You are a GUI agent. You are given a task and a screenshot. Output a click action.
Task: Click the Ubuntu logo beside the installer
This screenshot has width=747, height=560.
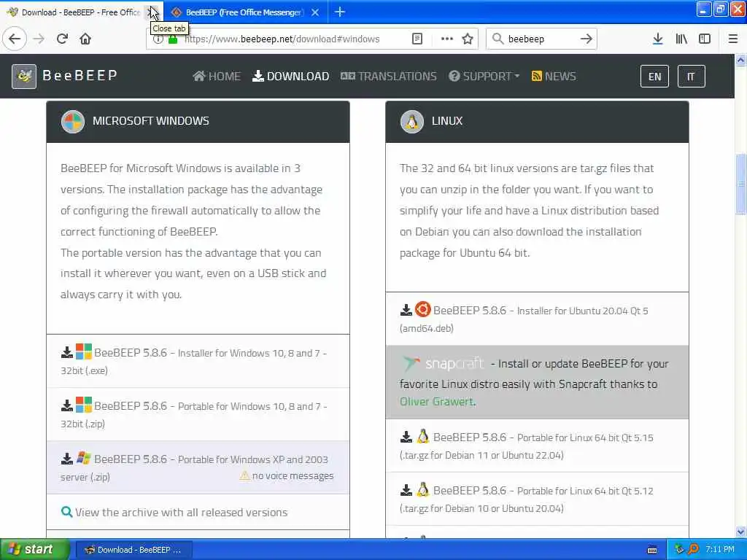pyautogui.click(x=422, y=309)
